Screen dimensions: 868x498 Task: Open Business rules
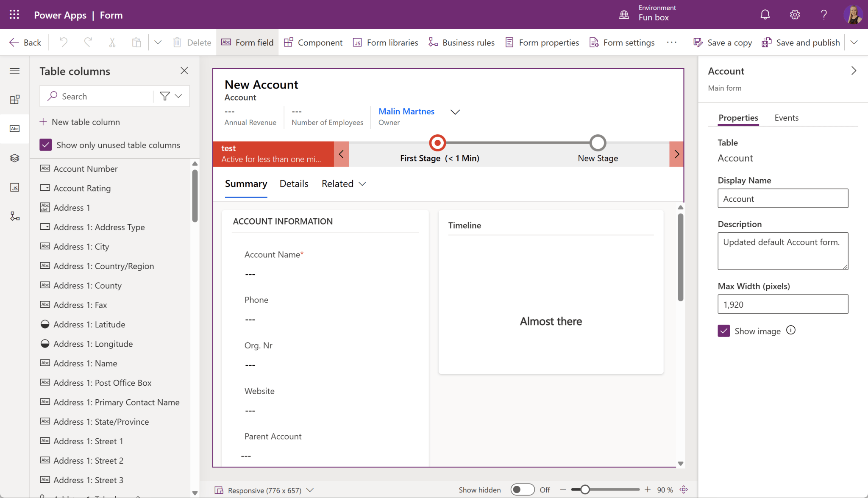pyautogui.click(x=461, y=42)
